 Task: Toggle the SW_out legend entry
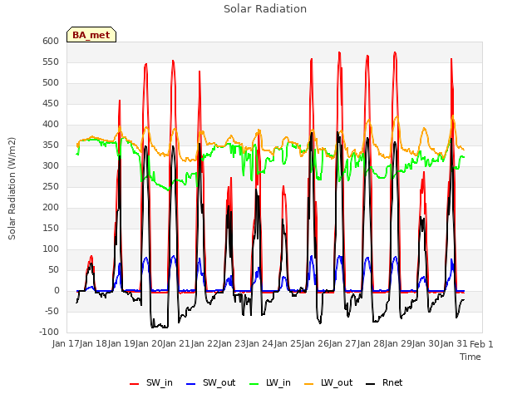click(x=210, y=382)
